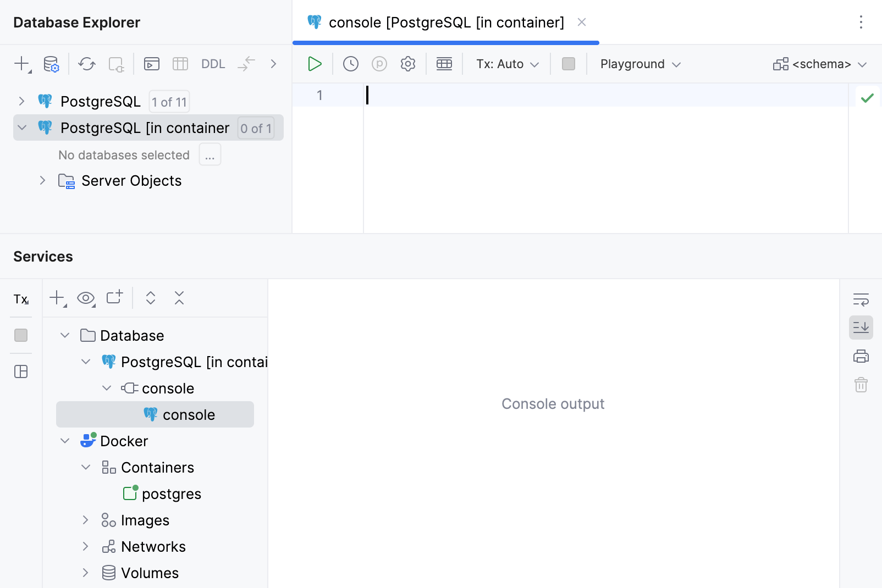Viewport: 882px width, 588px height.
Task: Enable soft-wrap in the console output panel
Action: (861, 299)
